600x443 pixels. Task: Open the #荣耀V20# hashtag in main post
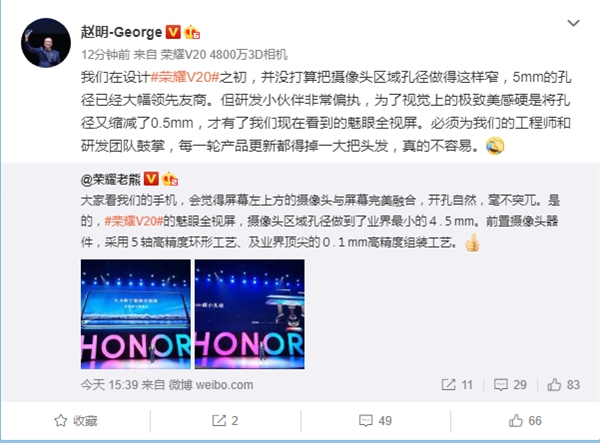click(185, 77)
